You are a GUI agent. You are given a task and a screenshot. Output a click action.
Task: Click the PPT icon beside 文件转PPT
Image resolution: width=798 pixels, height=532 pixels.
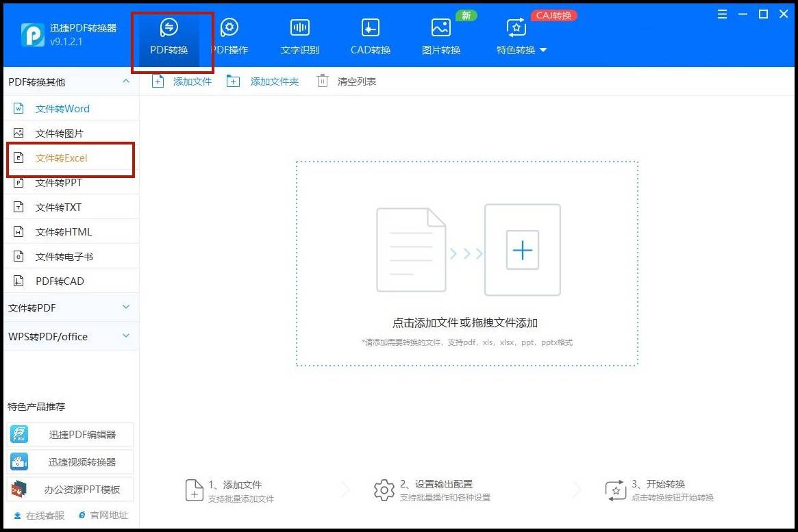pyautogui.click(x=18, y=183)
